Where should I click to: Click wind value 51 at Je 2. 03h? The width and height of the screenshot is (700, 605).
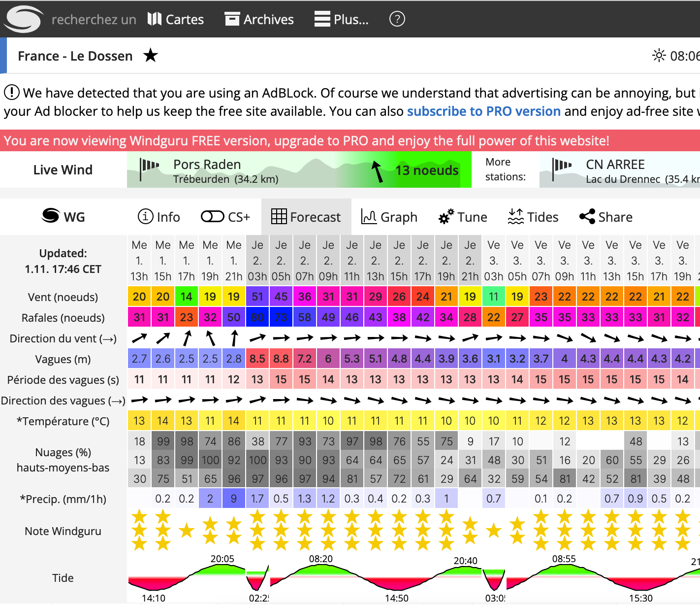coord(257,297)
